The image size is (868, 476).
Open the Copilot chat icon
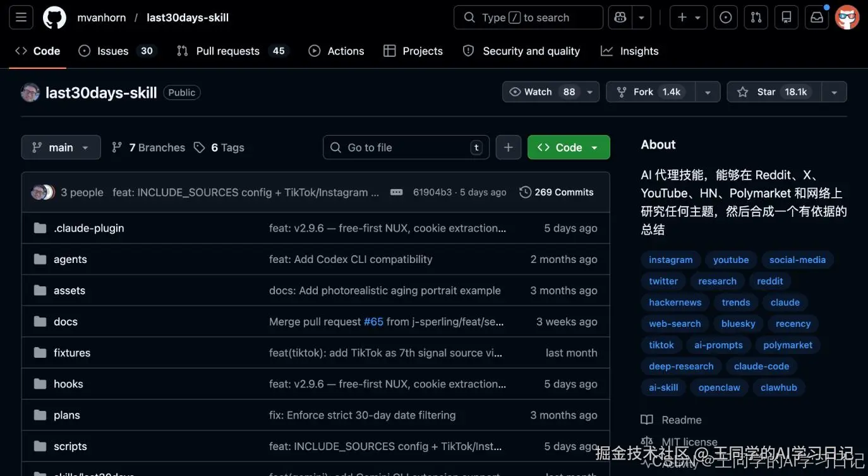(620, 18)
